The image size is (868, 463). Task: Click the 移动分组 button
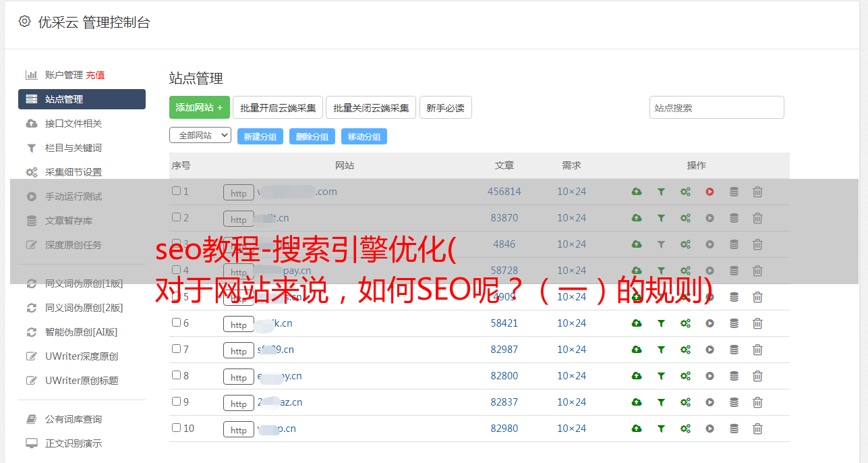pyautogui.click(x=364, y=136)
